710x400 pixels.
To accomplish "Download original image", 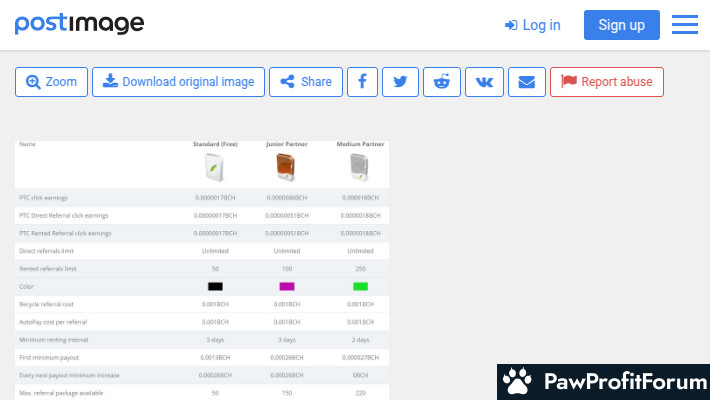I will point(179,82).
